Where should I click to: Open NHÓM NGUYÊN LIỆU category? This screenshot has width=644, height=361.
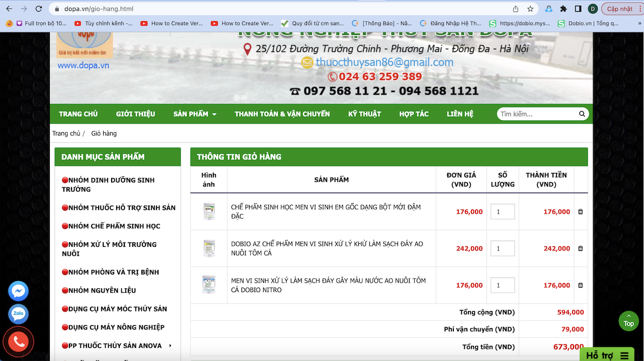coord(99,291)
